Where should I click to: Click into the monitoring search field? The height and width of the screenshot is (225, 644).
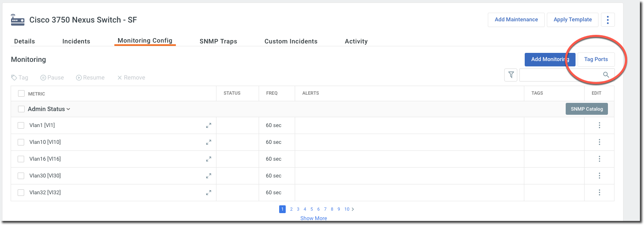point(560,75)
